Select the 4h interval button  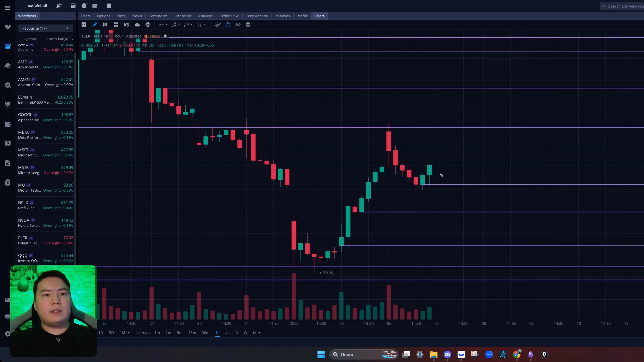227,333
